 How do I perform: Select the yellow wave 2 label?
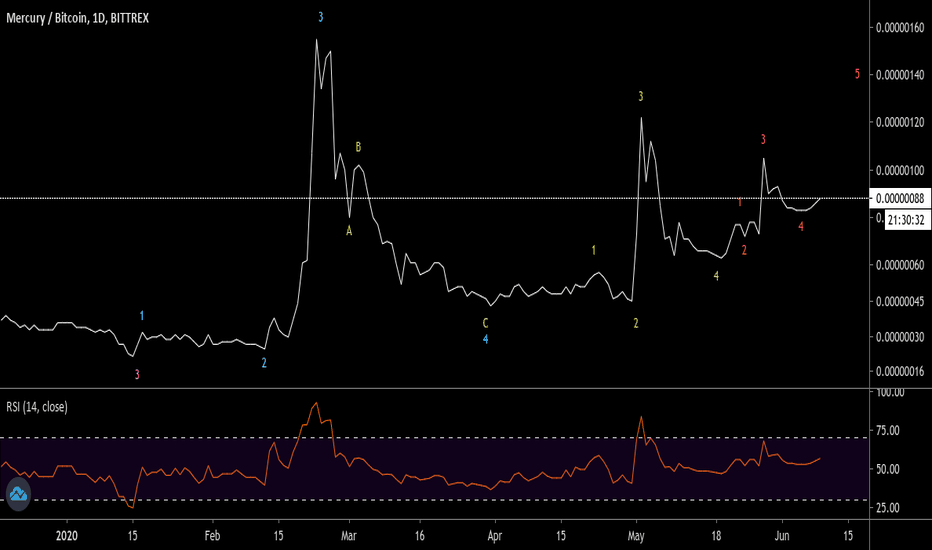636,323
